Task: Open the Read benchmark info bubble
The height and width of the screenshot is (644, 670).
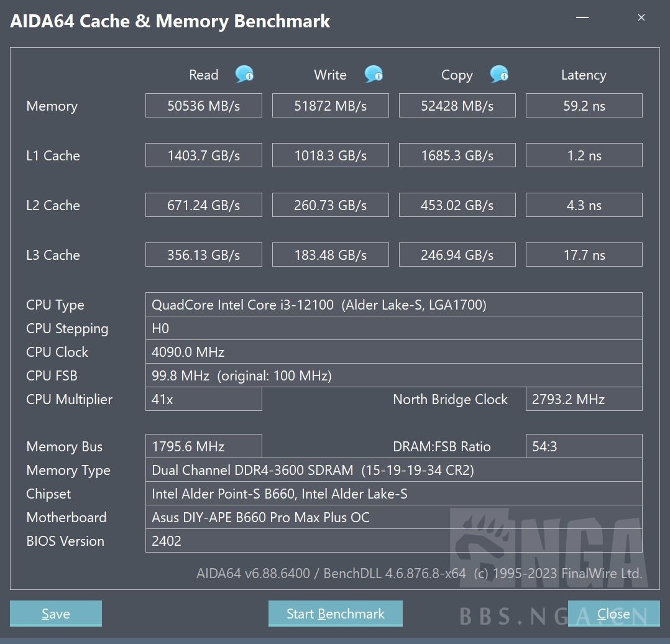Action: tap(244, 74)
